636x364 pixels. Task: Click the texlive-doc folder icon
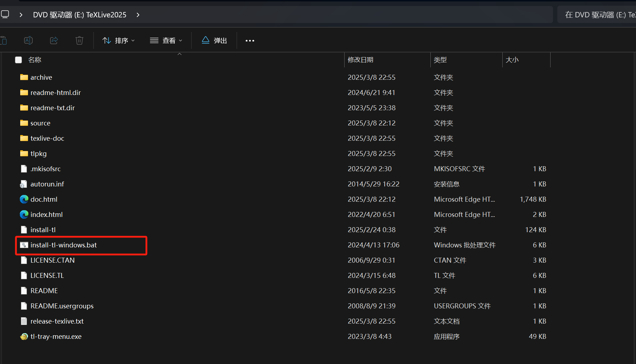[24, 138]
